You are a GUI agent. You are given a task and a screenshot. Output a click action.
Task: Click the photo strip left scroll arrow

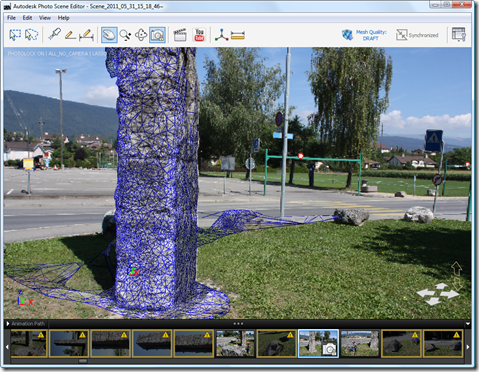coord(7,347)
